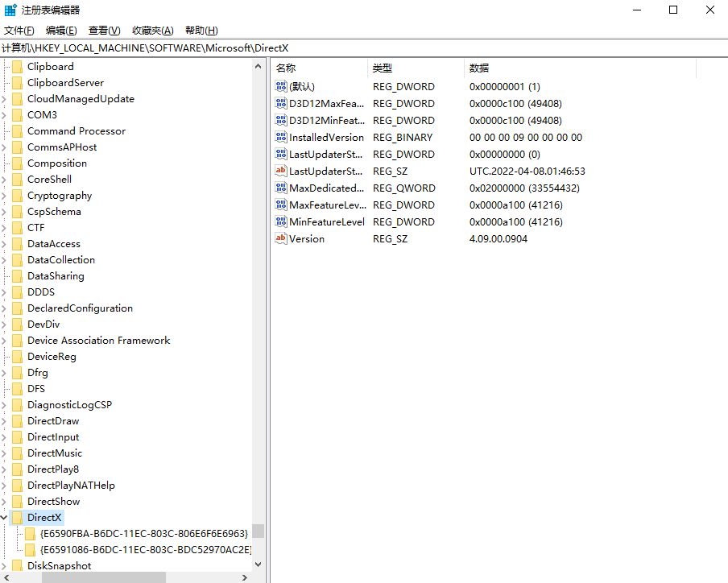Select the DeclaredConfiguration key
The height and width of the screenshot is (583, 728).
[80, 308]
